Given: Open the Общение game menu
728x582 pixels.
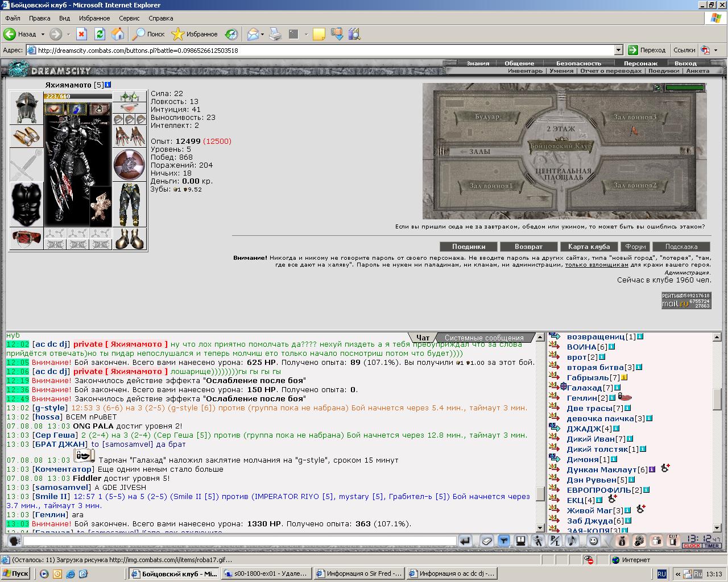Looking at the screenshot, I should 519,63.
